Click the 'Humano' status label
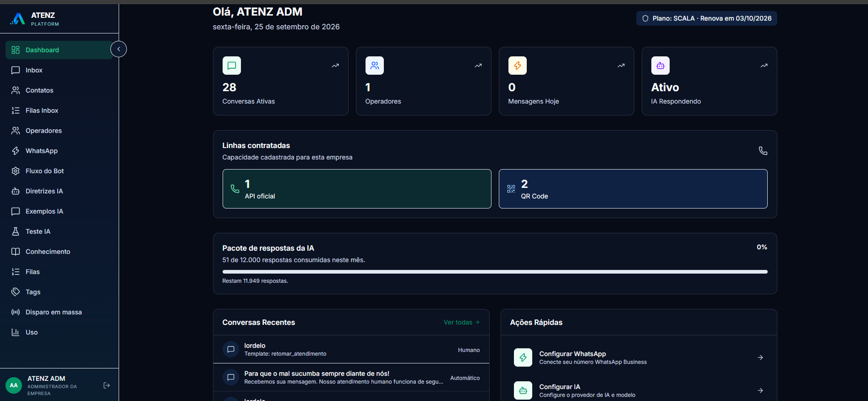 [469, 350]
